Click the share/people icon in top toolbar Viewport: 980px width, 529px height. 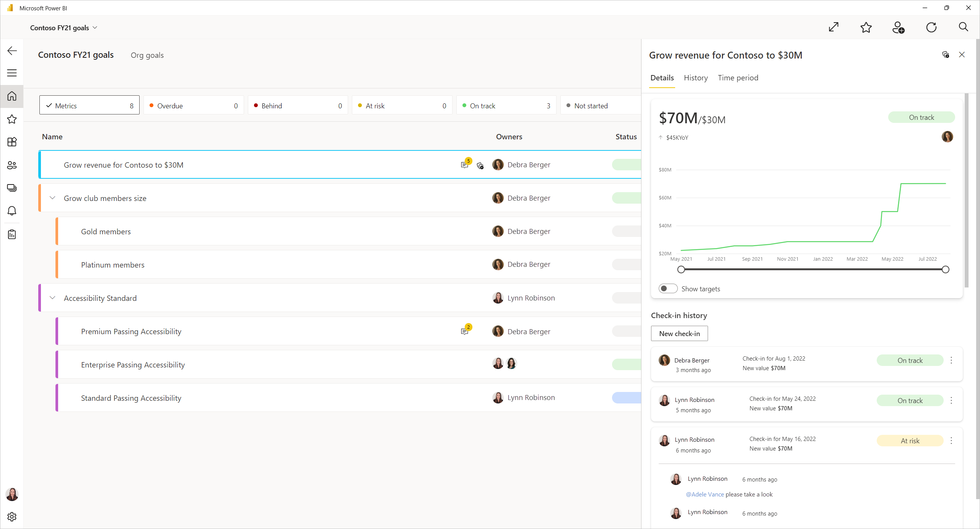click(899, 27)
